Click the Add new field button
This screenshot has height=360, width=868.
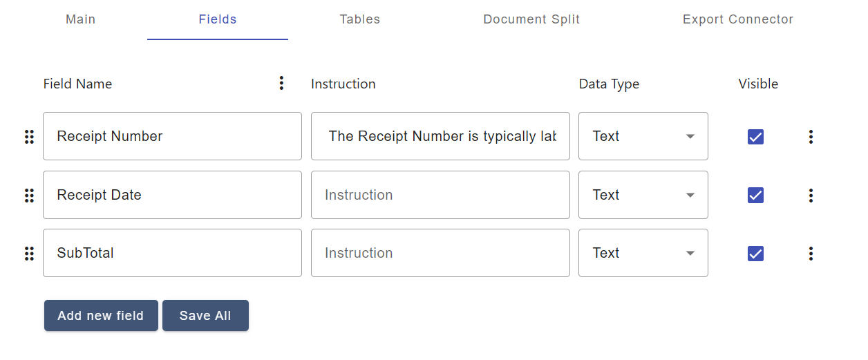(101, 316)
